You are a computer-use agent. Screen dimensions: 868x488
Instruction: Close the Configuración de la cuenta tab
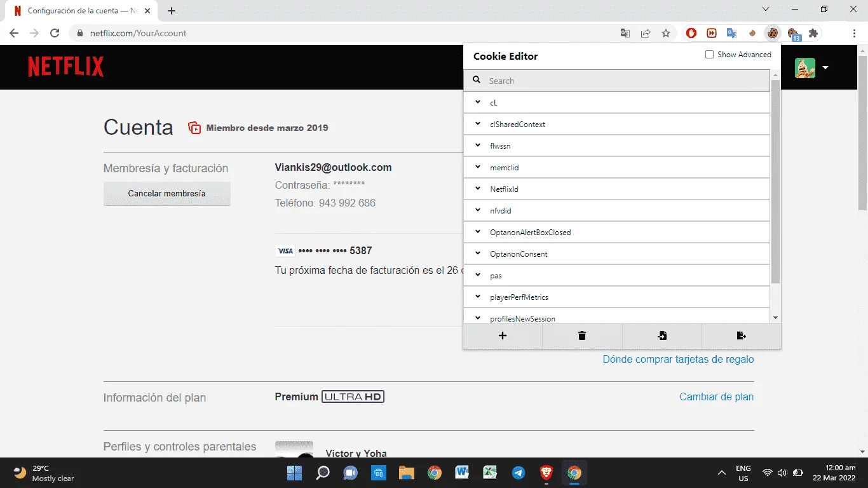click(147, 11)
